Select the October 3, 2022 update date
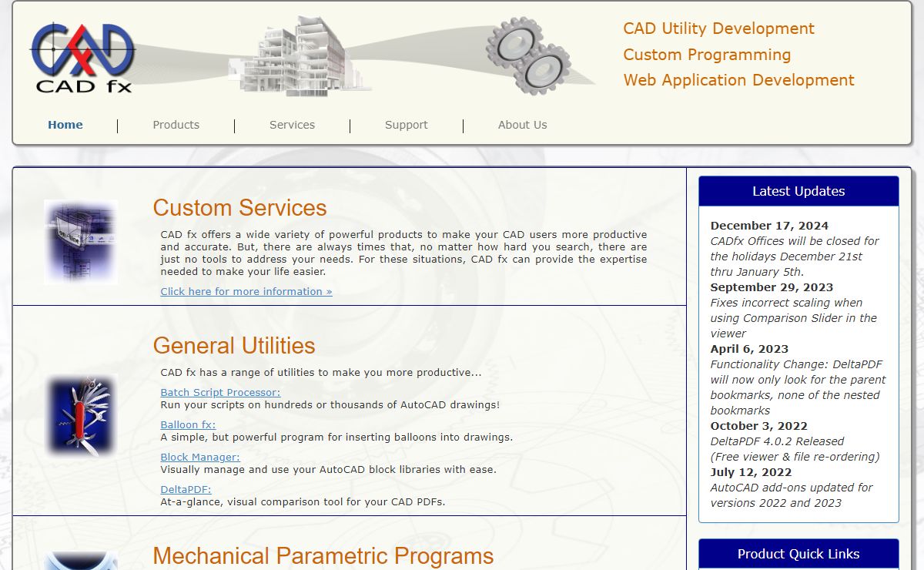Viewport: 924px width, 570px height. pos(758,426)
